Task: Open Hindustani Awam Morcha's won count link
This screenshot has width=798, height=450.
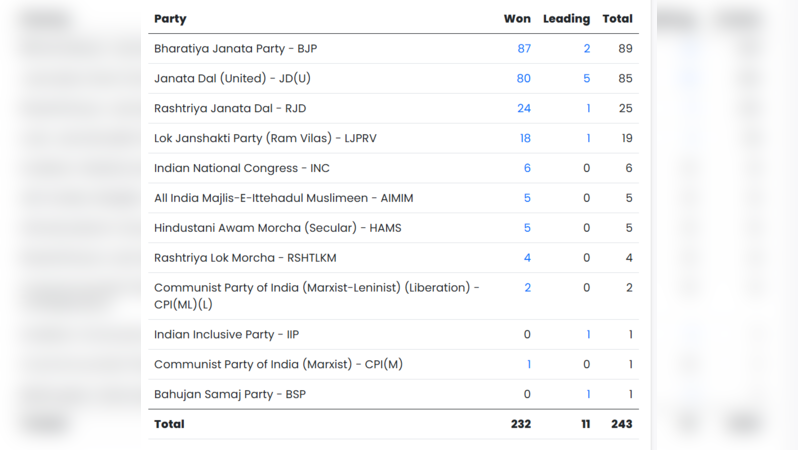Action: [527, 228]
